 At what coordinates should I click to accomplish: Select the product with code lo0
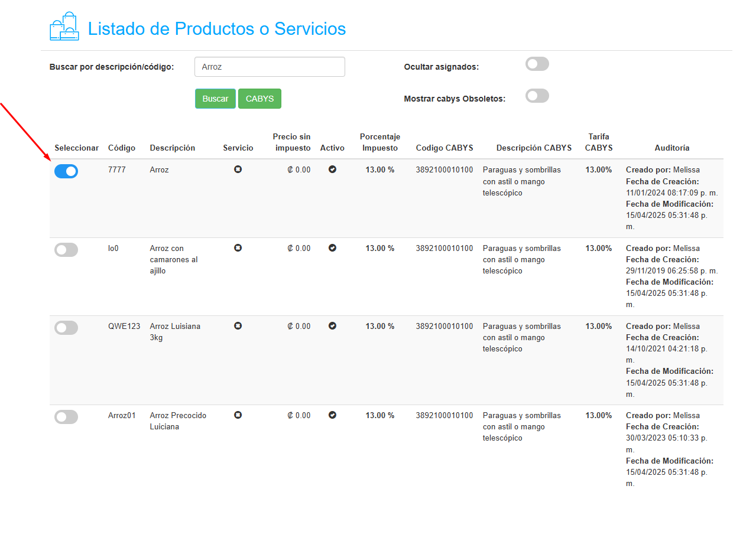coord(66,250)
